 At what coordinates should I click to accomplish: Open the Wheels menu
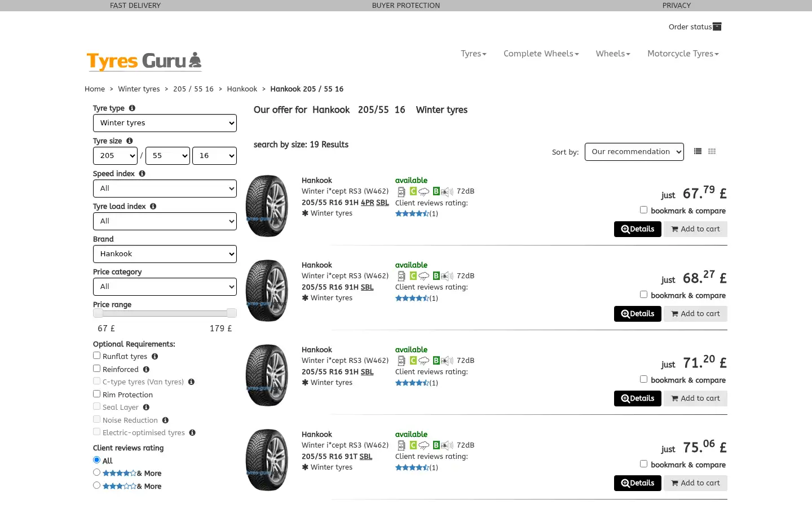613,54
